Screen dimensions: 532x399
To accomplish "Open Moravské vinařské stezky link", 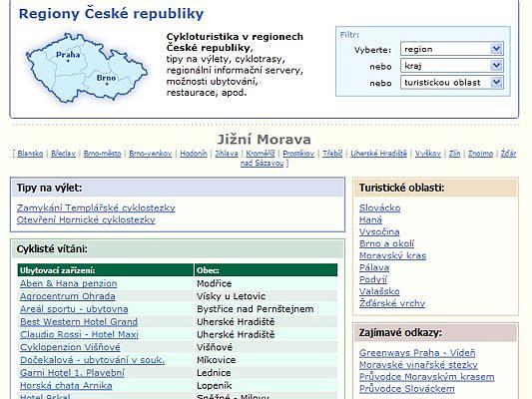I will pos(418,365).
